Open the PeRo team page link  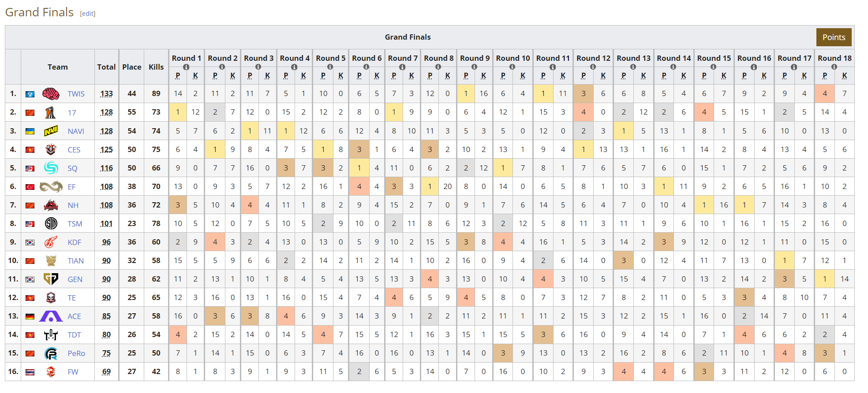[76, 353]
